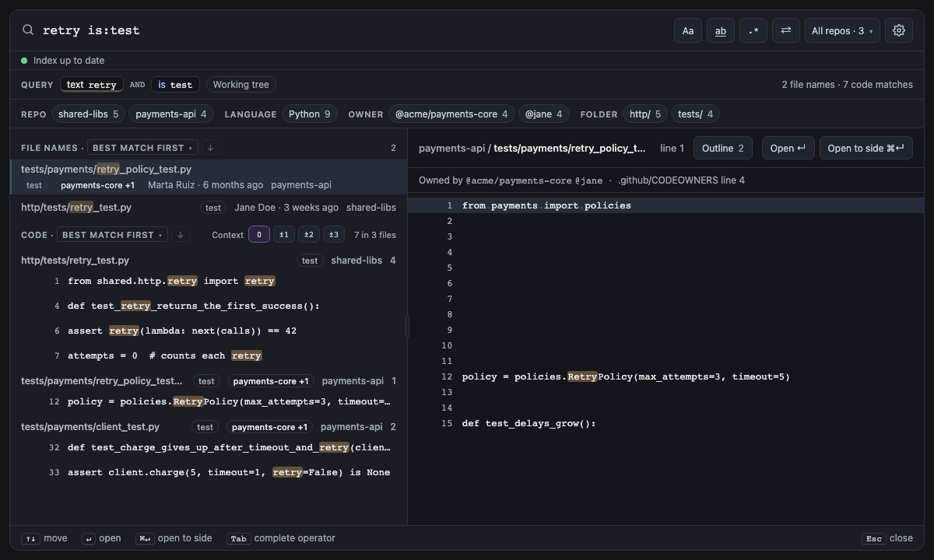This screenshot has width=934, height=560.
Task: Select match line 1 from shared.http.retry import
Action: tap(209, 281)
